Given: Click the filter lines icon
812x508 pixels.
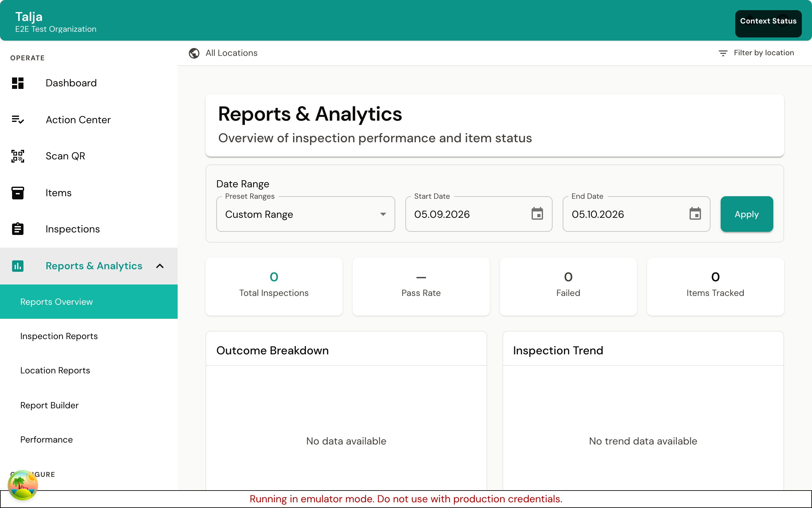Looking at the screenshot, I should 723,53.
